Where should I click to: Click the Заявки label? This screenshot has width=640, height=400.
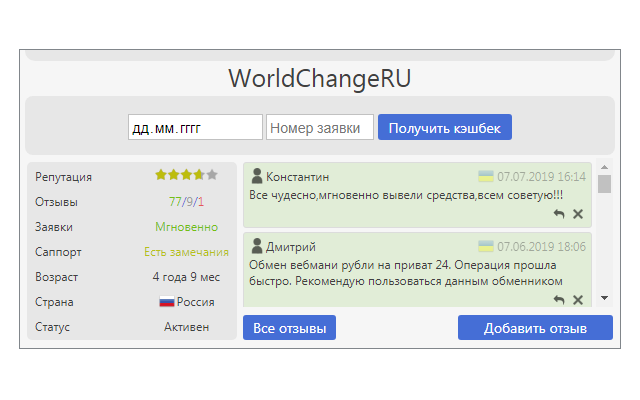pyautogui.click(x=53, y=227)
